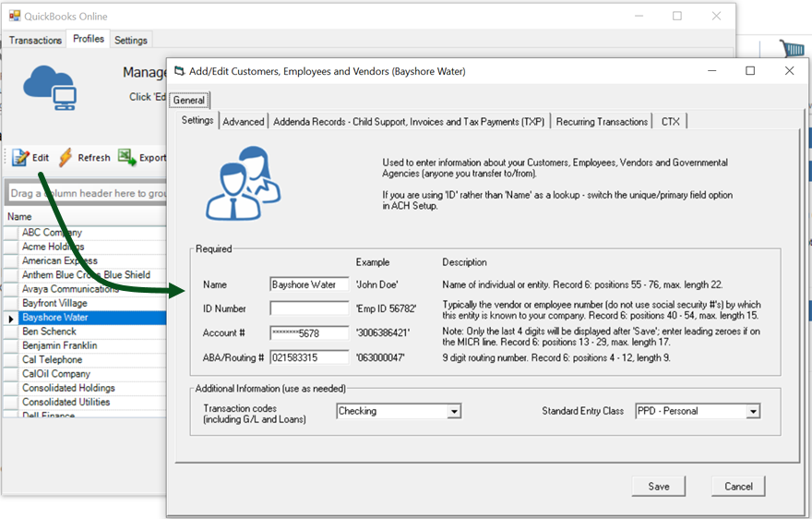Click the Refresh lightning bolt icon
This screenshot has width=812, height=519.
66,157
